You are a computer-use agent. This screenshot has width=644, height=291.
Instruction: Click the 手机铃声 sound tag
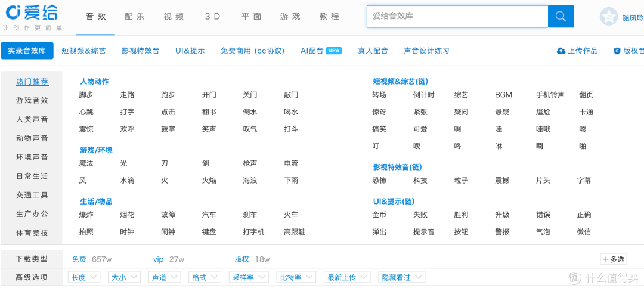tap(550, 95)
